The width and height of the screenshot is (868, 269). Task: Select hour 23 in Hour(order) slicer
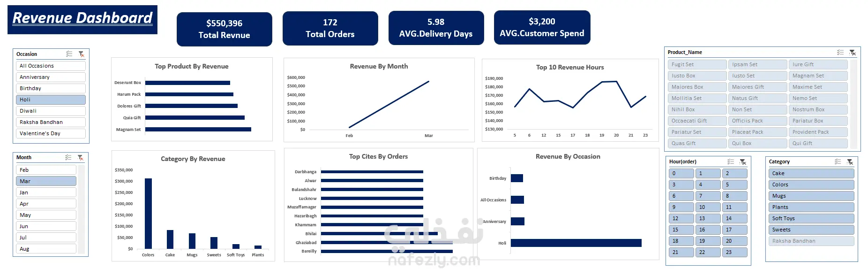click(x=734, y=252)
